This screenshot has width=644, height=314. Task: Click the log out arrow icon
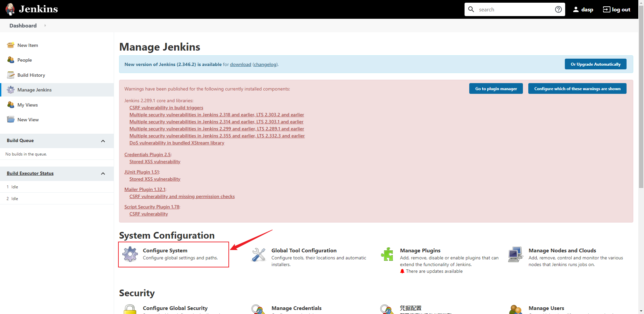point(606,9)
